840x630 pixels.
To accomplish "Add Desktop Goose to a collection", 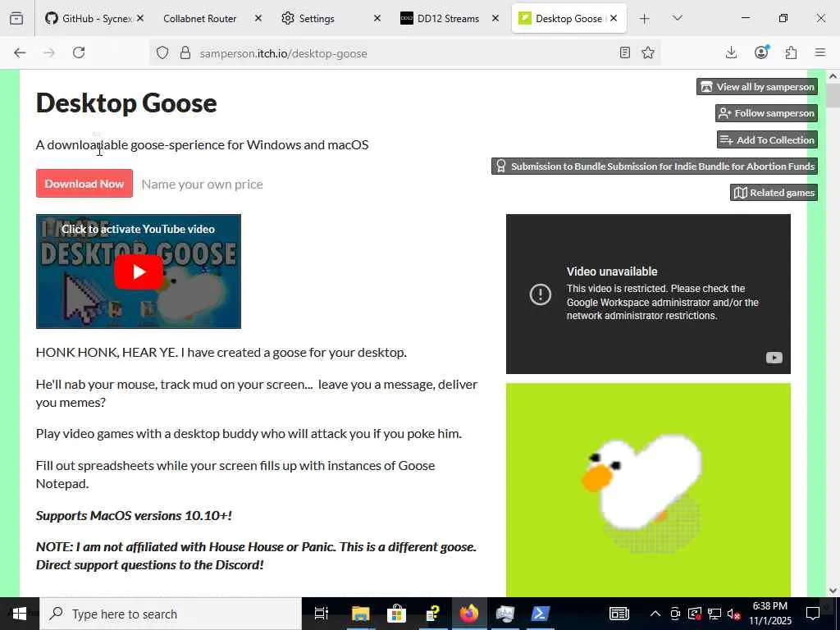I will (767, 139).
